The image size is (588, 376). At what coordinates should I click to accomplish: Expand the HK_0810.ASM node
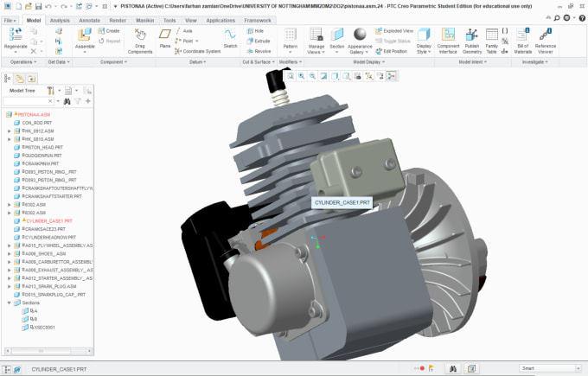click(x=10, y=139)
